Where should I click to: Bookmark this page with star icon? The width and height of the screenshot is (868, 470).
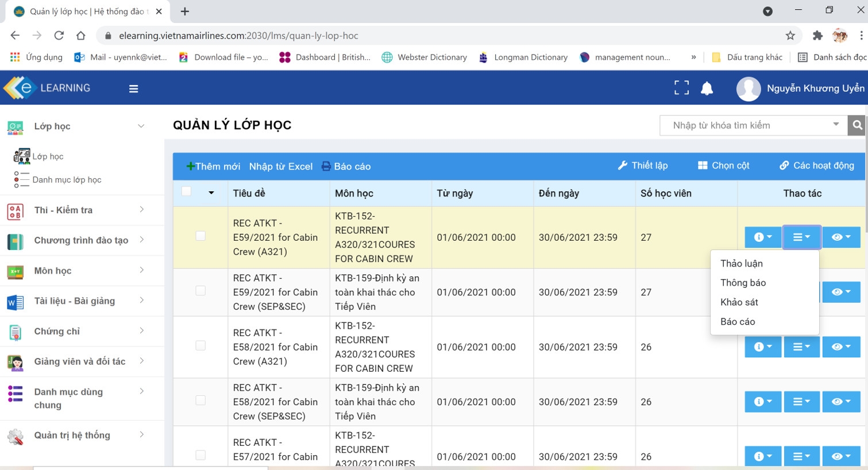coord(790,36)
